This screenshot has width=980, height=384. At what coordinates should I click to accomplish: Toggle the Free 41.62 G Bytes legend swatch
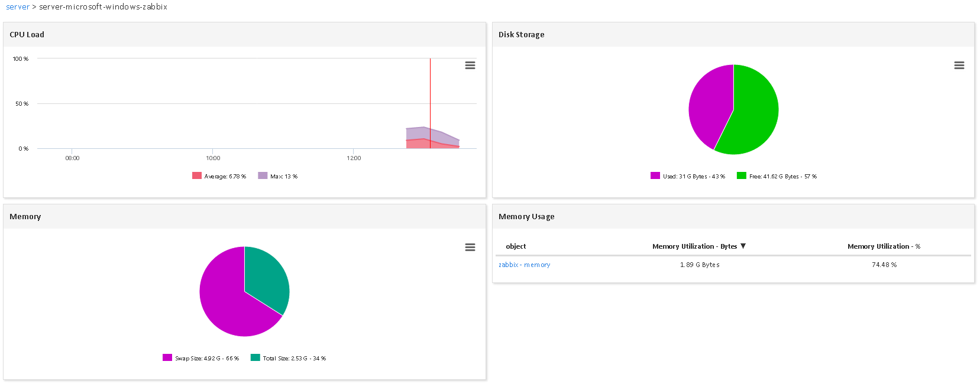742,175
